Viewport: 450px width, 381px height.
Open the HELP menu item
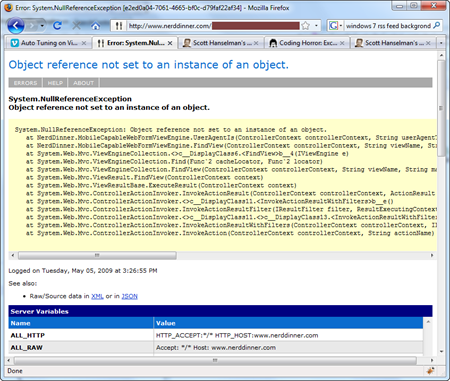pyautogui.click(x=55, y=83)
